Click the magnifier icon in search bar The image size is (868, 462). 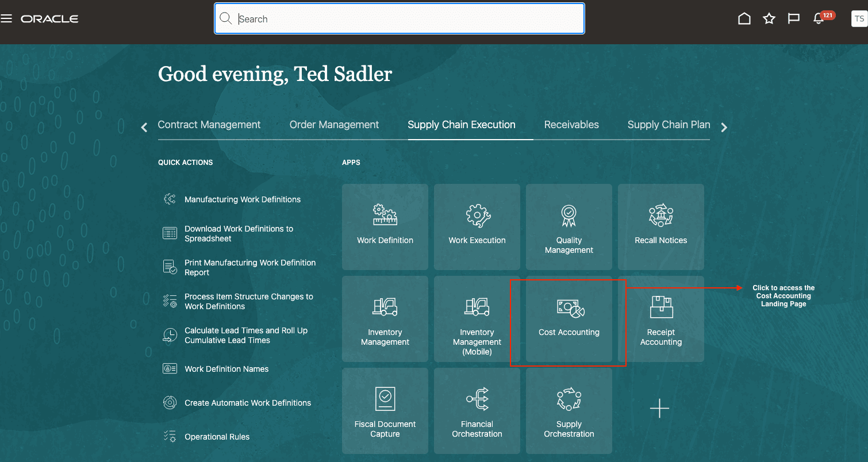coord(226,19)
